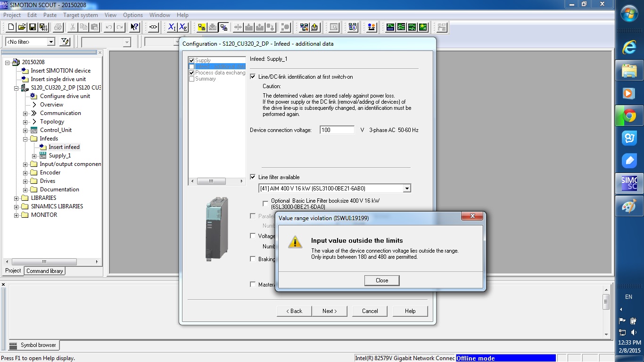Screen dimensions: 644x362
Task: Switch to the Command library tab
Action: point(45,271)
